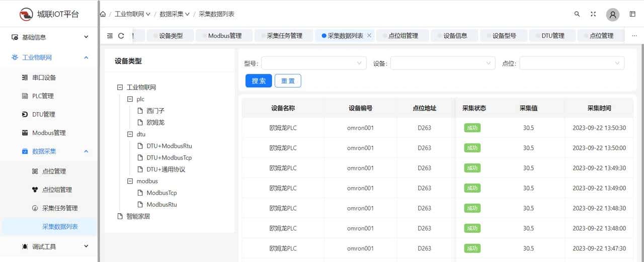This screenshot has width=644, height=262.
Task: Switch to the 点位组管理 tab
Action: 403,36
